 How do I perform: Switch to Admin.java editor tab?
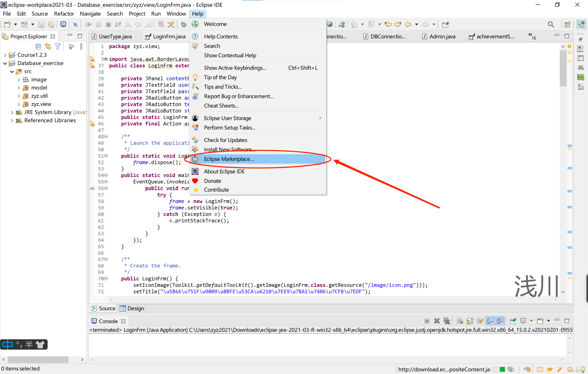point(439,36)
